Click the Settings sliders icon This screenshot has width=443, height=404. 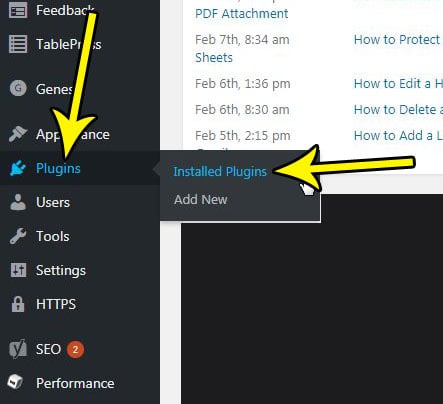pos(18,270)
